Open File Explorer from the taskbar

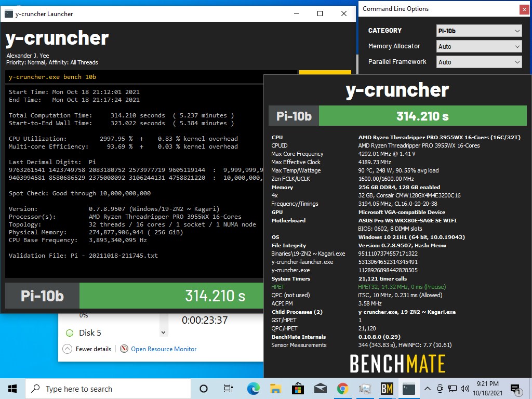[275, 389]
